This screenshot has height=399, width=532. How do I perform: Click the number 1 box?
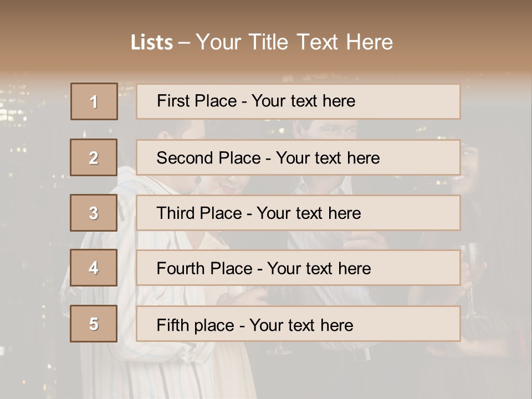(94, 101)
